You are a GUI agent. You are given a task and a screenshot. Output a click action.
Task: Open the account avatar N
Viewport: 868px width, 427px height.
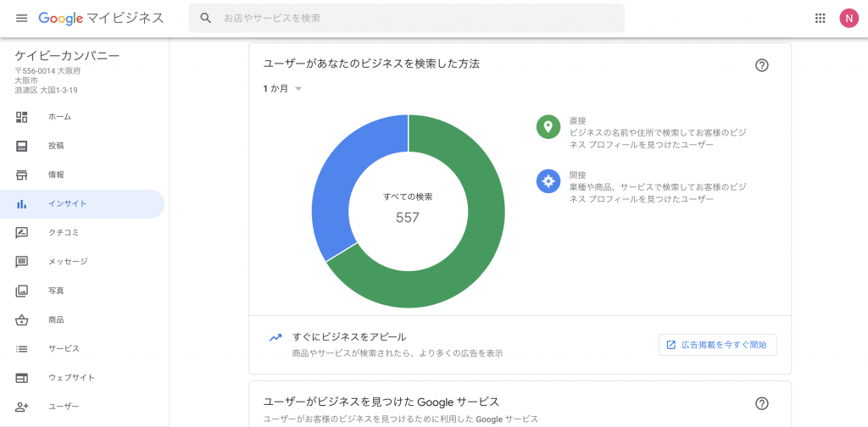point(849,19)
